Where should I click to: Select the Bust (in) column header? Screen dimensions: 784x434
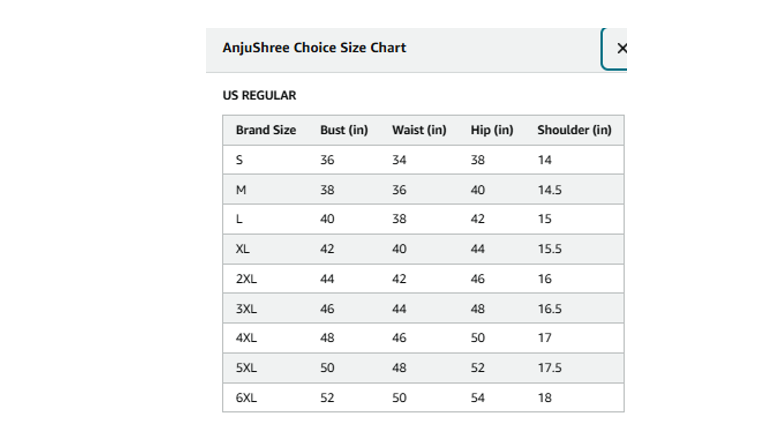[x=344, y=130]
